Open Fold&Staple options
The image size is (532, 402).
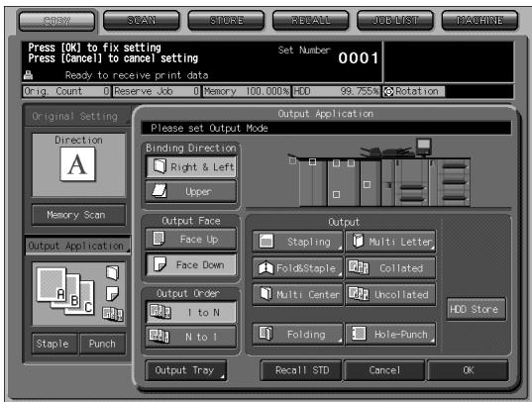click(298, 268)
